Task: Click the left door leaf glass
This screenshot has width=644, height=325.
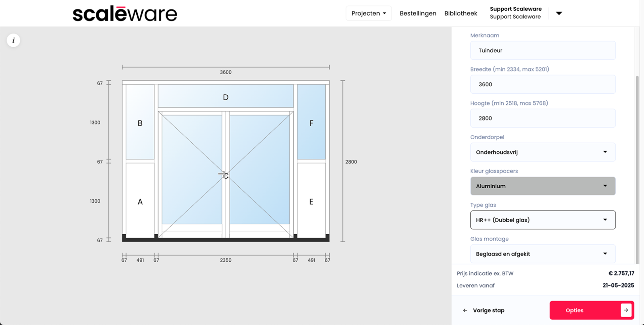Action: (x=192, y=170)
